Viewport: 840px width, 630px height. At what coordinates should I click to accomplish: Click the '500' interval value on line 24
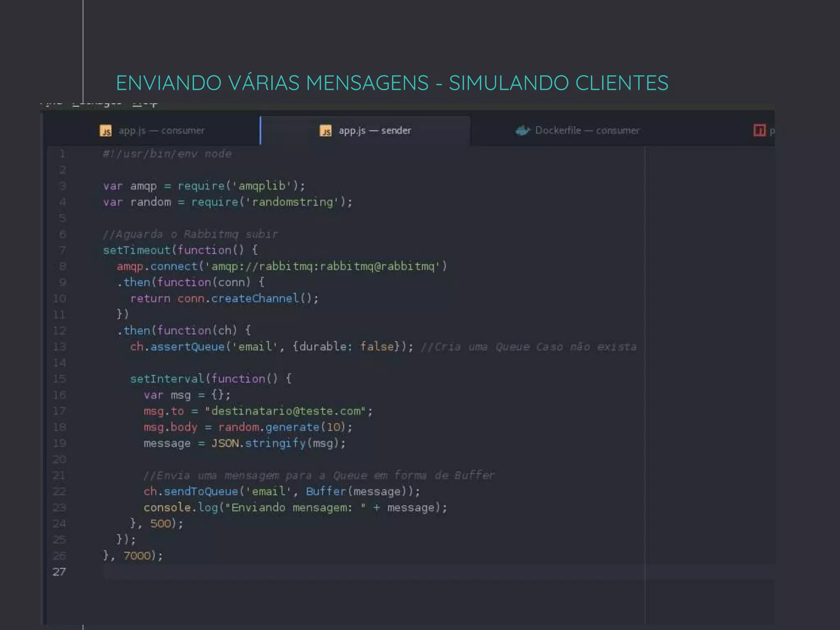click(160, 524)
